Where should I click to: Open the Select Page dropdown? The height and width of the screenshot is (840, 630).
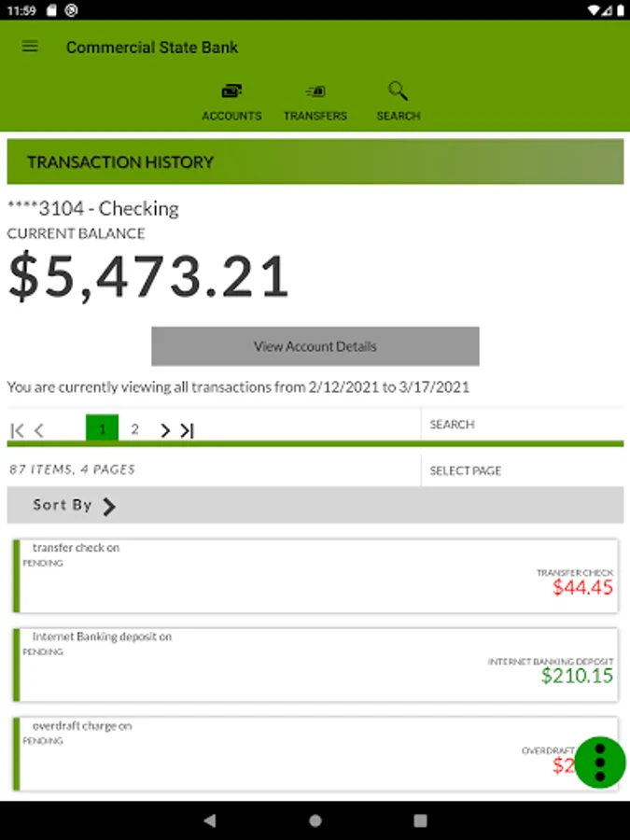tap(521, 470)
